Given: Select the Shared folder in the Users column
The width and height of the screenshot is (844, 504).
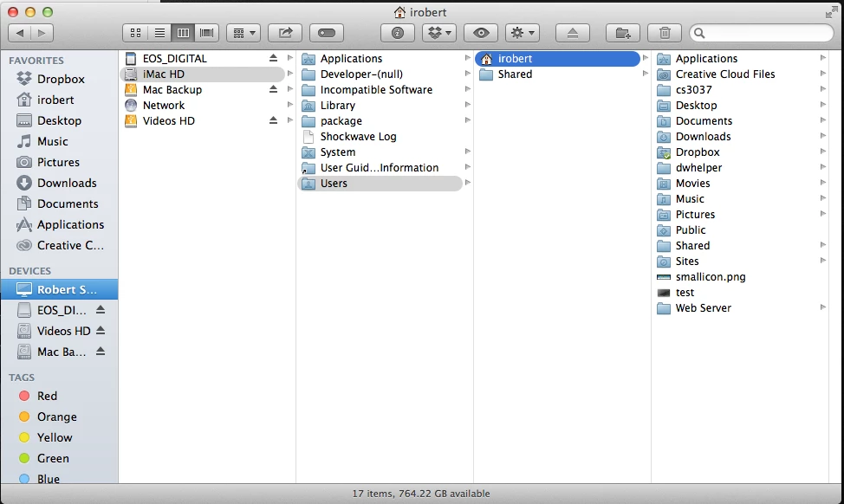Looking at the screenshot, I should (x=558, y=74).
